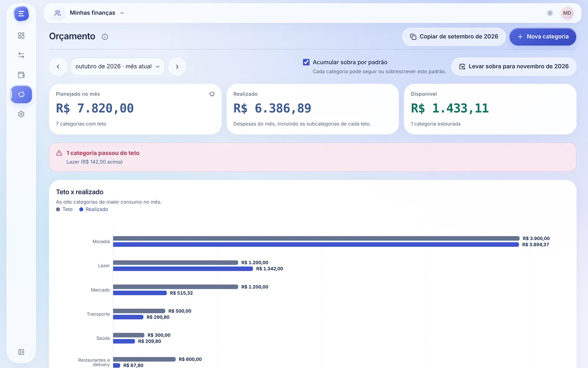Click the warning triangle in the alert
This screenshot has height=368, width=588.
59,153
